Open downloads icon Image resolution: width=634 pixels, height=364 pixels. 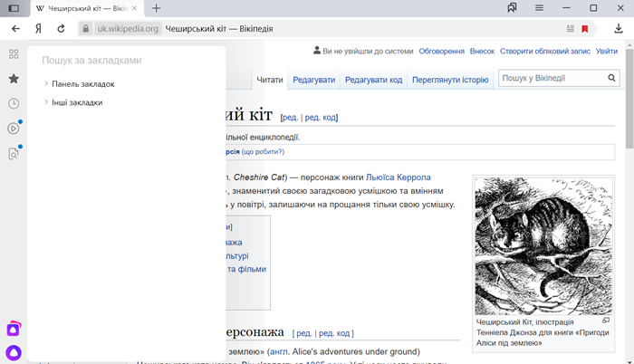click(619, 28)
